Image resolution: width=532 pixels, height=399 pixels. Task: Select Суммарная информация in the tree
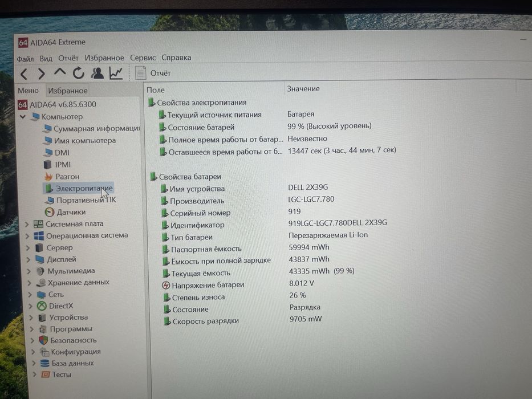(92, 129)
